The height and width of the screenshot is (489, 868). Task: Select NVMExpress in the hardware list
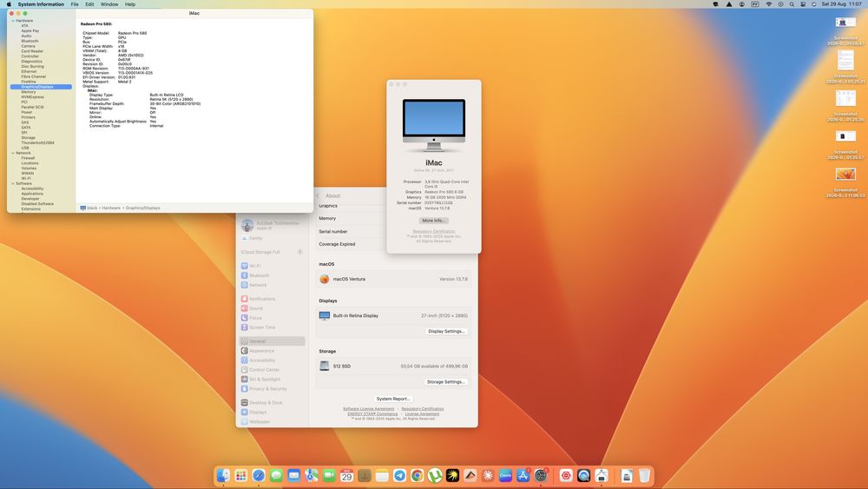(x=33, y=97)
